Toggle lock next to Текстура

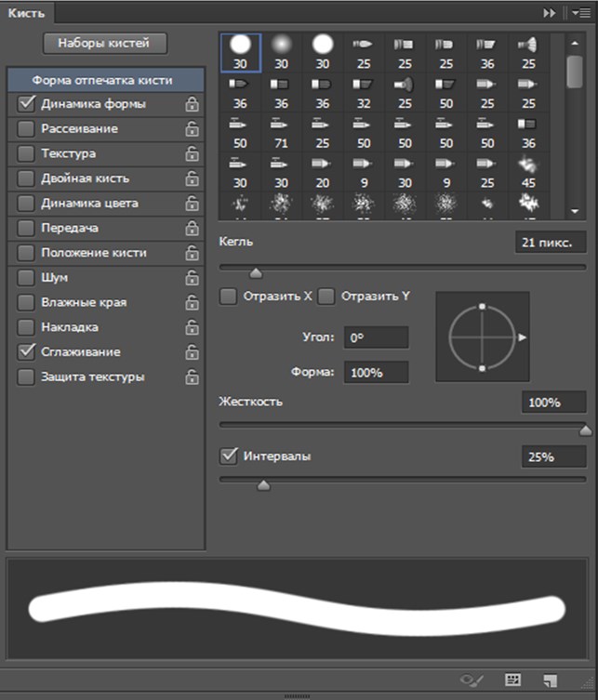192,153
